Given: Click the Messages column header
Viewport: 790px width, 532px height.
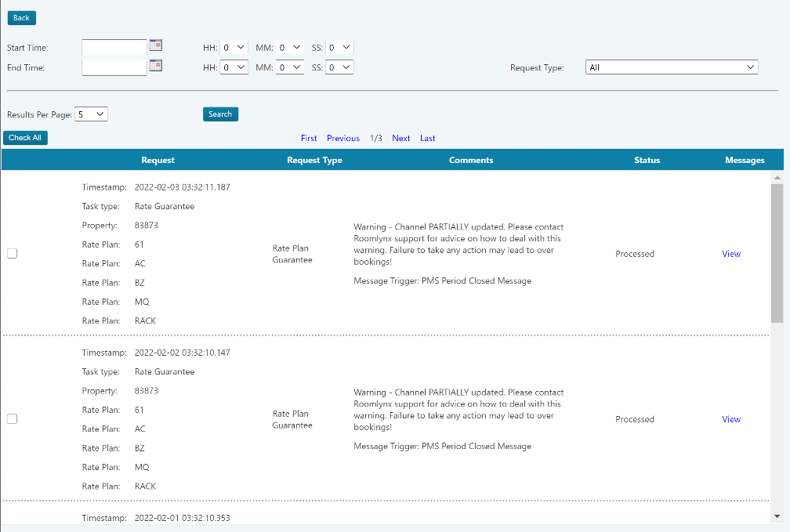Looking at the screenshot, I should pos(745,160).
